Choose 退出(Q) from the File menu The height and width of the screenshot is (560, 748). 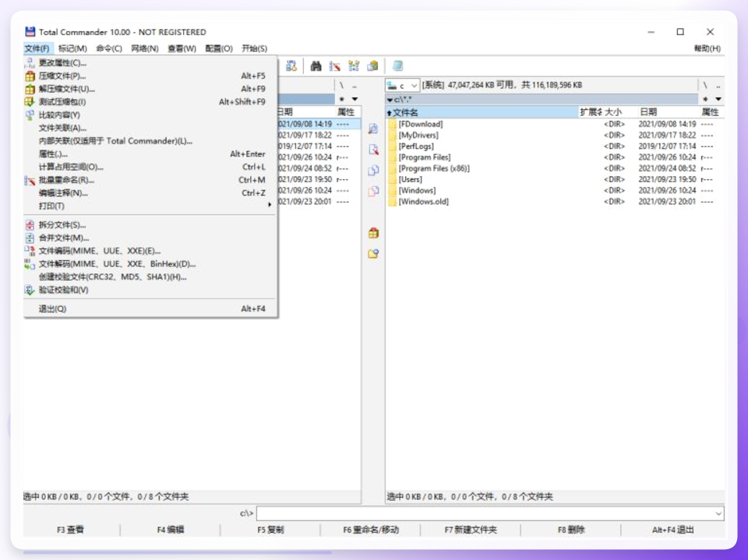(x=150, y=308)
